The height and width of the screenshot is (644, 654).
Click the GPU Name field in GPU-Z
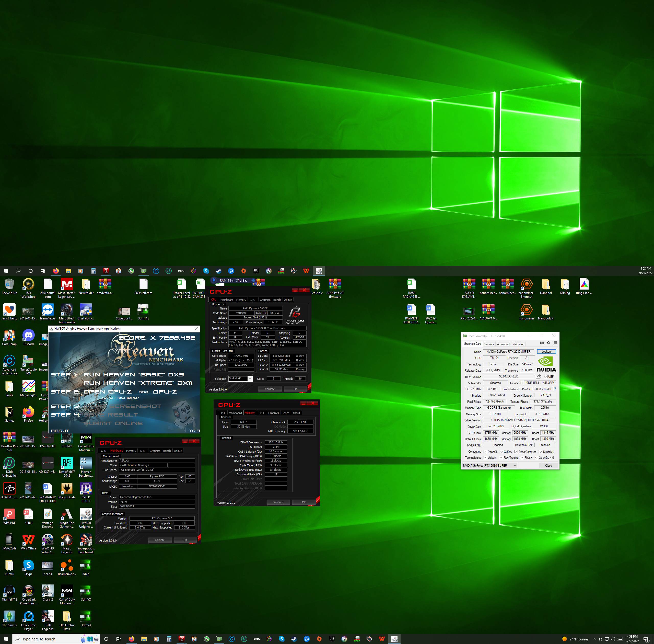[508, 351]
